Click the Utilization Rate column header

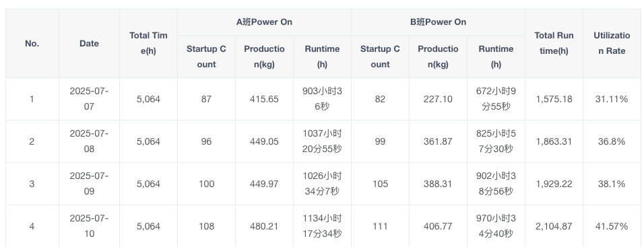tap(612, 44)
